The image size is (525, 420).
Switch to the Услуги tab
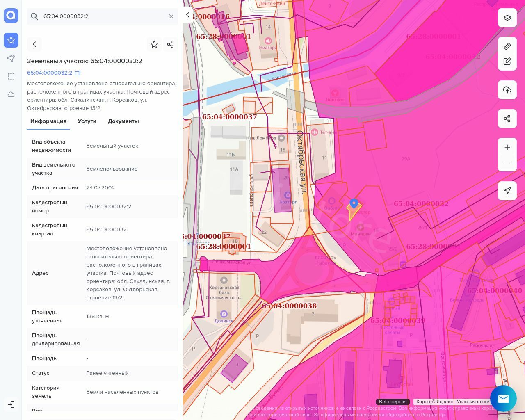pos(87,121)
